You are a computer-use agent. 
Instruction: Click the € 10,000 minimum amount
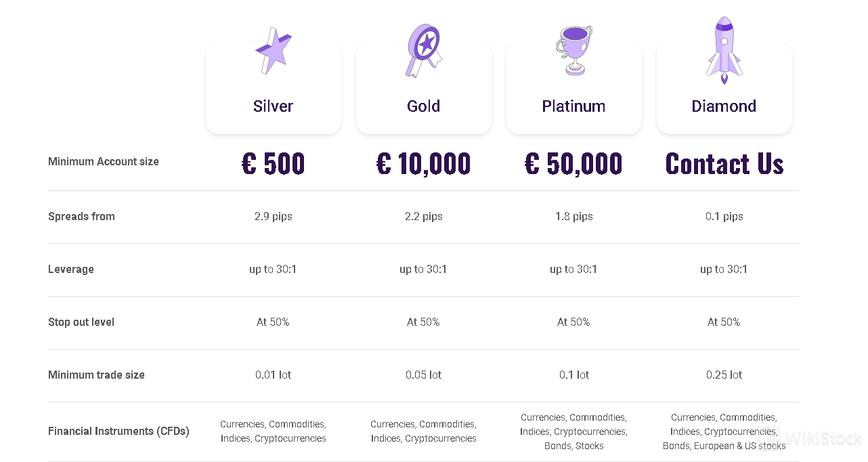coord(424,164)
